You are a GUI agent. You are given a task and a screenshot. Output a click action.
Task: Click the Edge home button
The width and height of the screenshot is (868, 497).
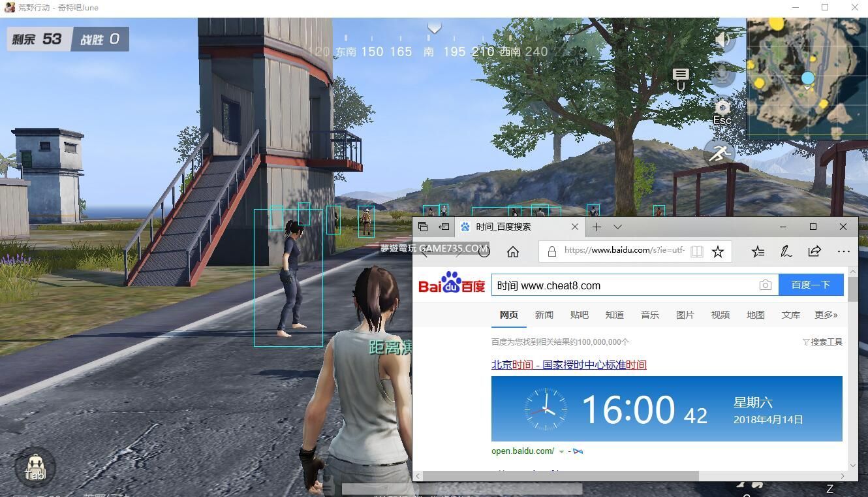(x=513, y=252)
